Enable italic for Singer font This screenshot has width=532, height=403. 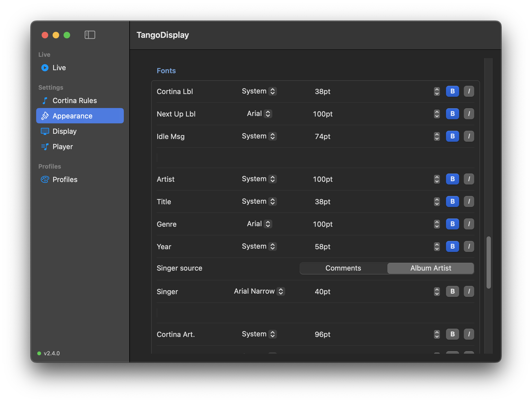pos(469,291)
